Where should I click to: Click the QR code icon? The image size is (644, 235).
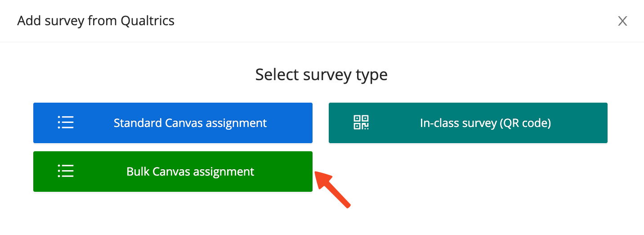(x=361, y=122)
